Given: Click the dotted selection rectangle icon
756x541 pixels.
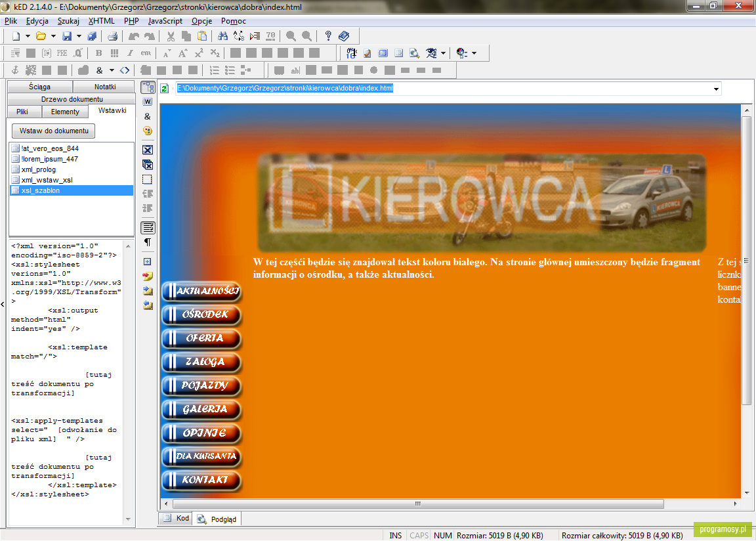Looking at the screenshot, I should point(148,179).
